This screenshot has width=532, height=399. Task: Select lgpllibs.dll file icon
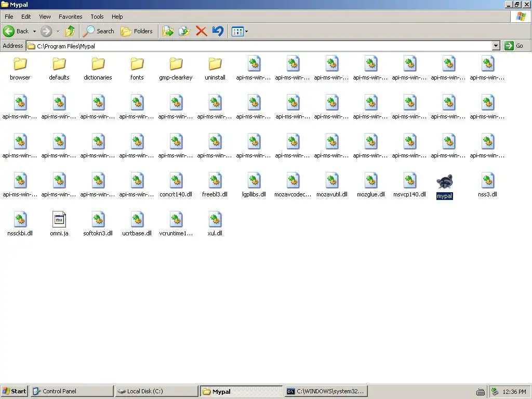click(254, 180)
